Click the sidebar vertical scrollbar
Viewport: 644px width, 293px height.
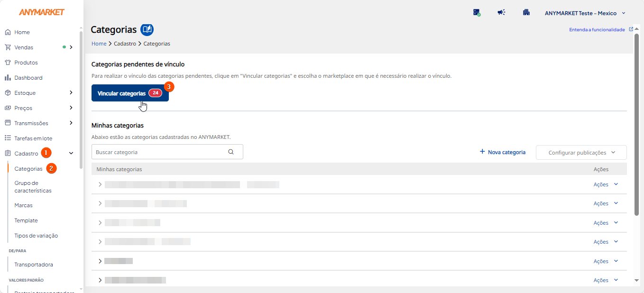pyautogui.click(x=81, y=100)
